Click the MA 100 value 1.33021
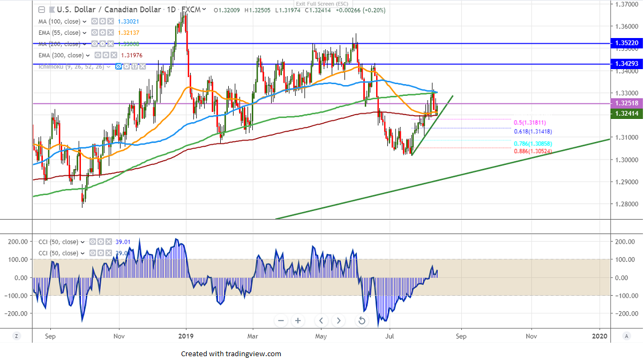644x361 pixels. (128, 21)
